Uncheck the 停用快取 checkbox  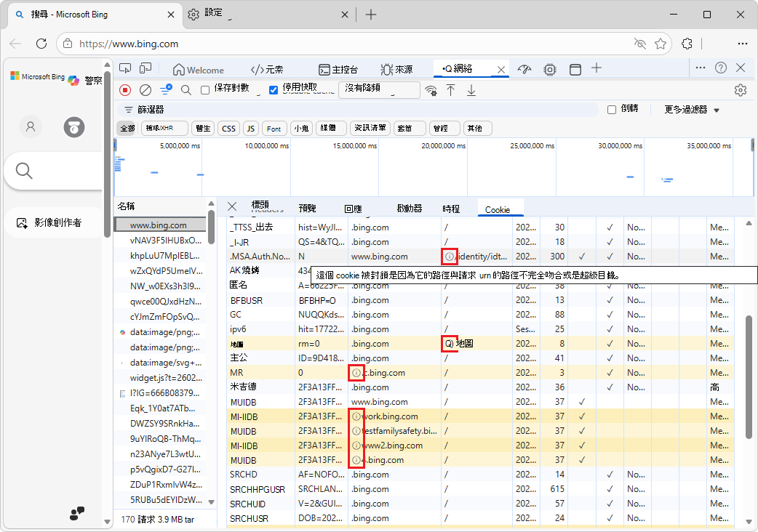click(273, 89)
